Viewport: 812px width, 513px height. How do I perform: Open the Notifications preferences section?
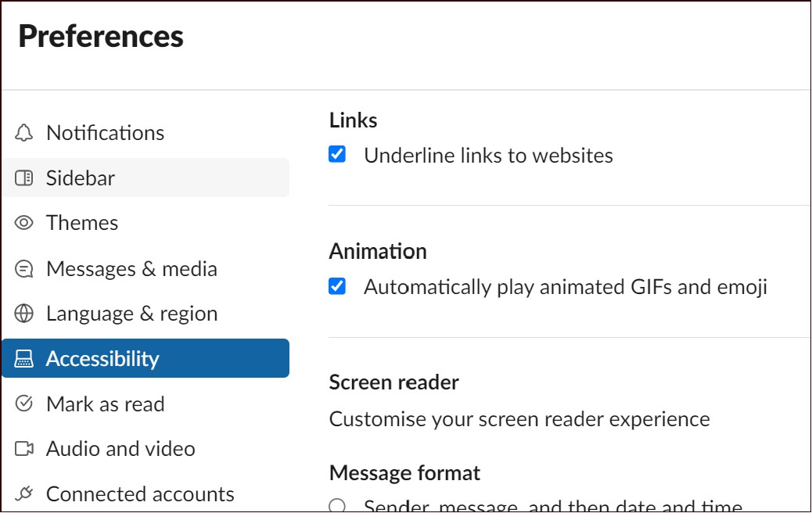106,132
